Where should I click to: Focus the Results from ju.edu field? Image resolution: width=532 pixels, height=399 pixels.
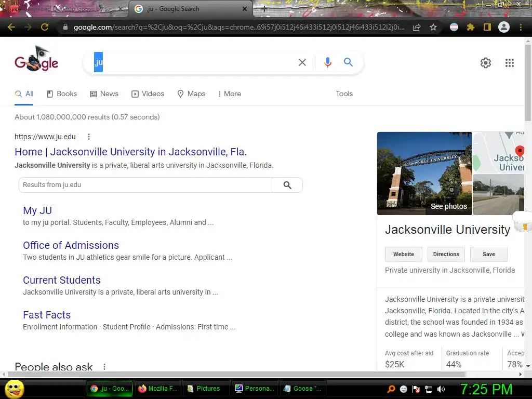(145, 185)
